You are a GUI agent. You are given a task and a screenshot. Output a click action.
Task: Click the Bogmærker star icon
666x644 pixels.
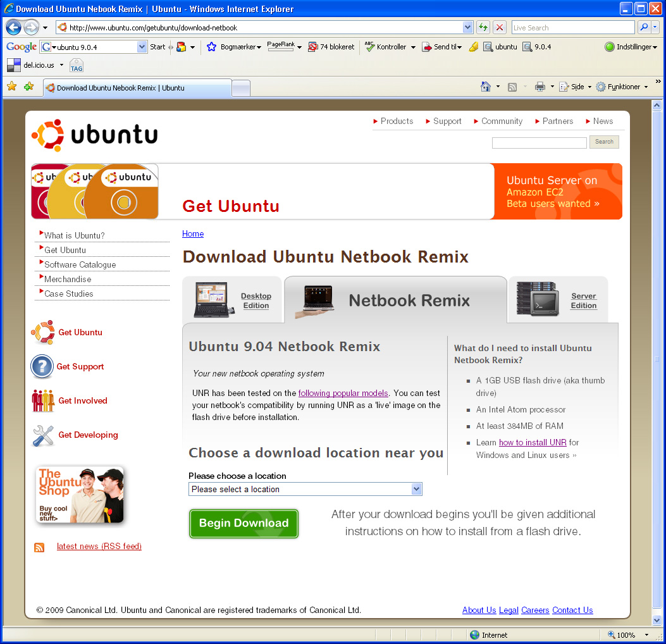pos(211,47)
